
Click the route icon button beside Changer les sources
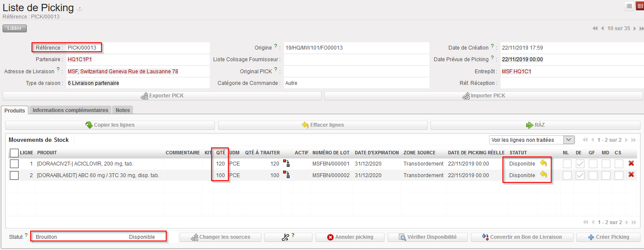click(x=288, y=237)
